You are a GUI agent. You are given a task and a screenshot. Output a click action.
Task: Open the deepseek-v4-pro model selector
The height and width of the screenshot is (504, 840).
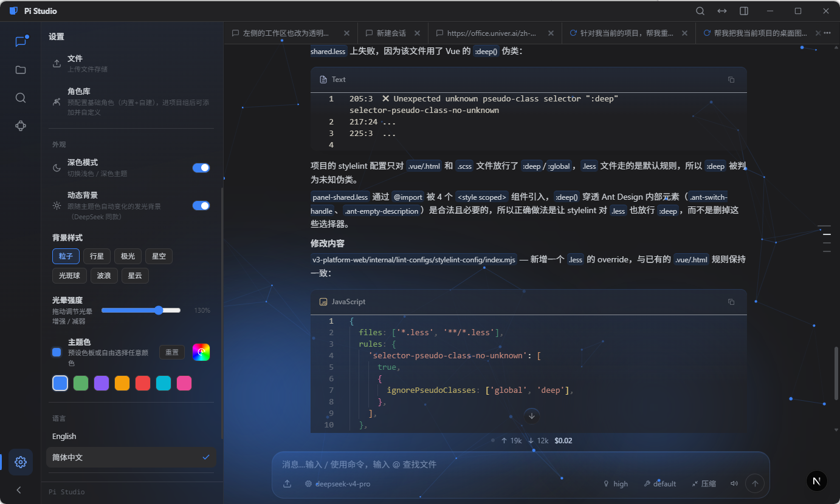[x=337, y=484]
